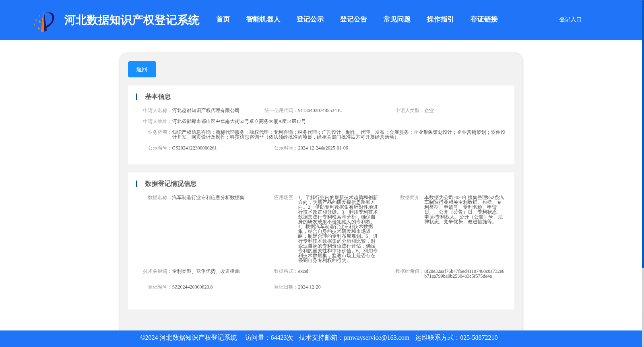Select the 应用场景 description paragraph
Image resolution: width=644 pixels, height=347 pixels.
coord(338,229)
